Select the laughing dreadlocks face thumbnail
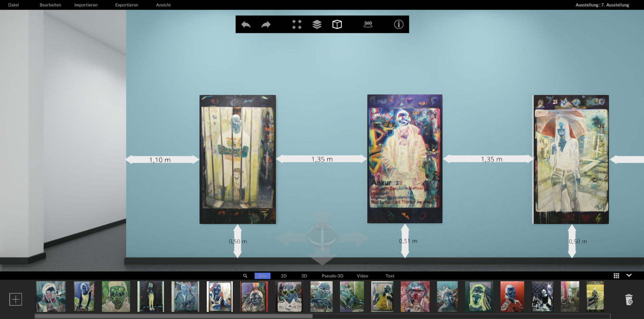This screenshot has width=644, height=319. [479, 297]
